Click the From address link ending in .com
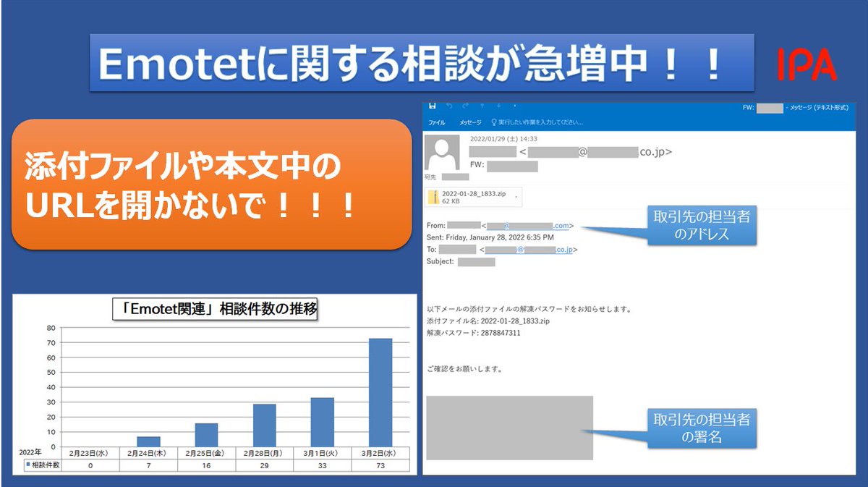Image resolution: width=868 pixels, height=487 pixels. tap(528, 226)
